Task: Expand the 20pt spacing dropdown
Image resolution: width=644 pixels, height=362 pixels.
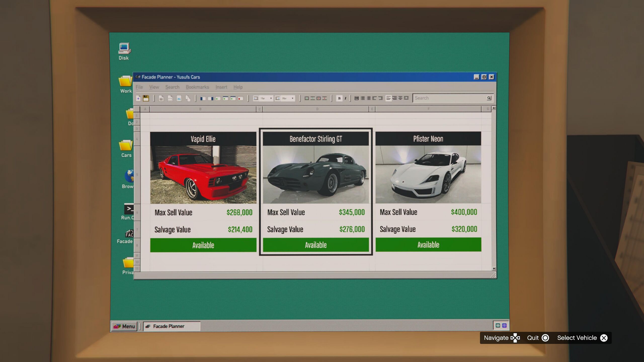Action: [x=292, y=98]
